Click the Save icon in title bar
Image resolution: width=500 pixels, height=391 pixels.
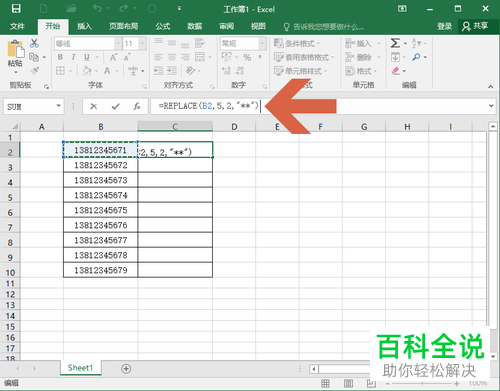pyautogui.click(x=16, y=8)
